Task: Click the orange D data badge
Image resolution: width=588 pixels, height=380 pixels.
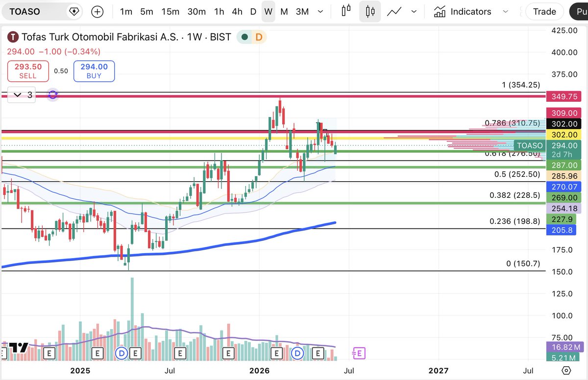Action: pyautogui.click(x=259, y=37)
